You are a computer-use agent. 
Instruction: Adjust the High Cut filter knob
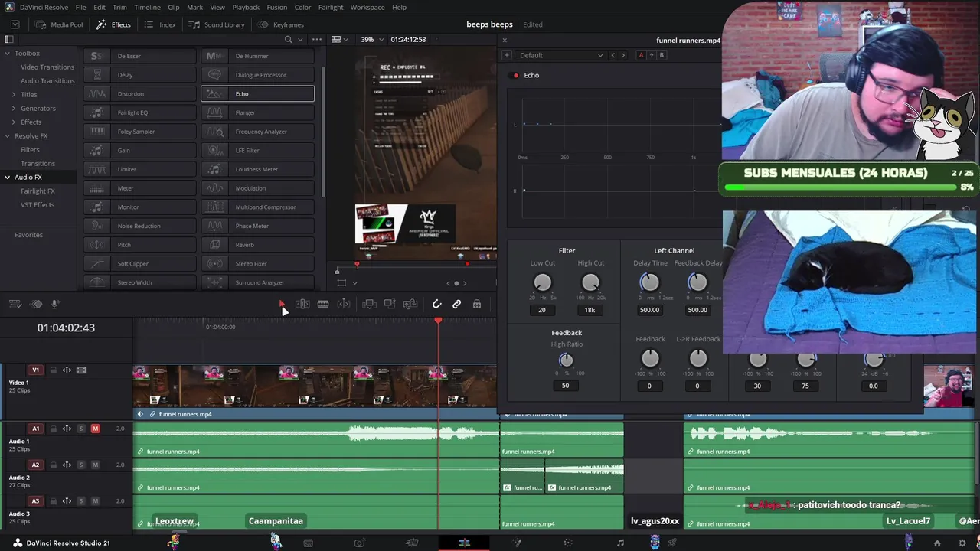coord(590,283)
